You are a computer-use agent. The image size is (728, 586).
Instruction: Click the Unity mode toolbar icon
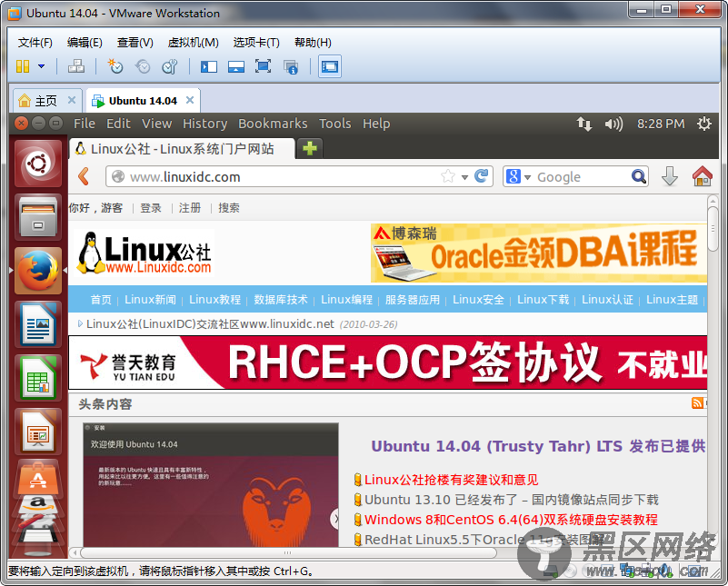tap(291, 67)
